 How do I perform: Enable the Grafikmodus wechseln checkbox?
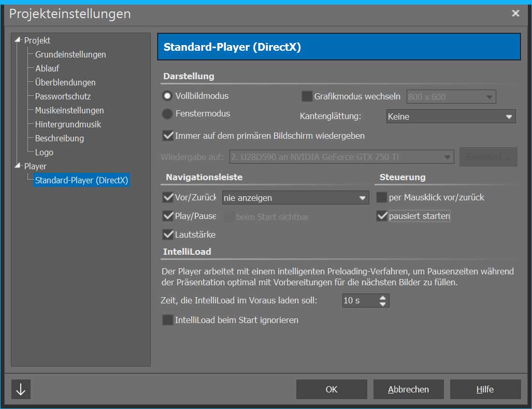coord(307,96)
